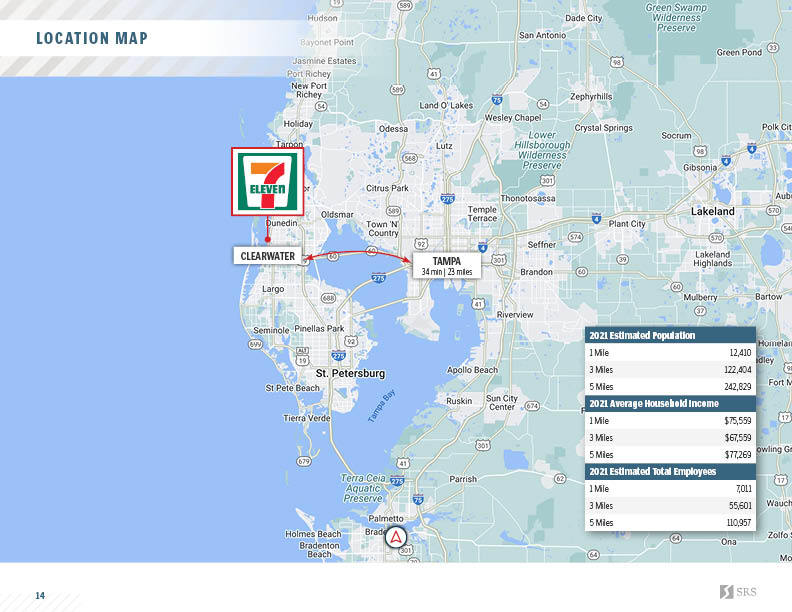Click the Ruskin map label
Screen dimensions: 792x612
click(x=459, y=401)
